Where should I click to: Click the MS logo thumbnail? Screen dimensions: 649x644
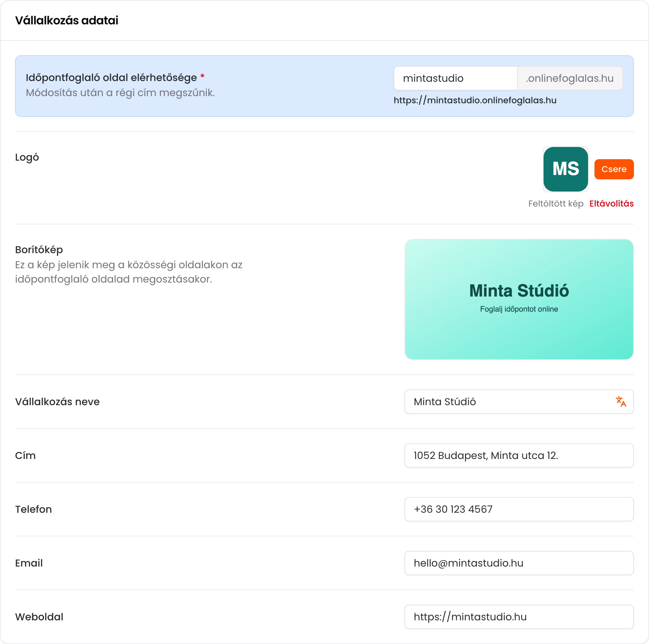tap(566, 169)
